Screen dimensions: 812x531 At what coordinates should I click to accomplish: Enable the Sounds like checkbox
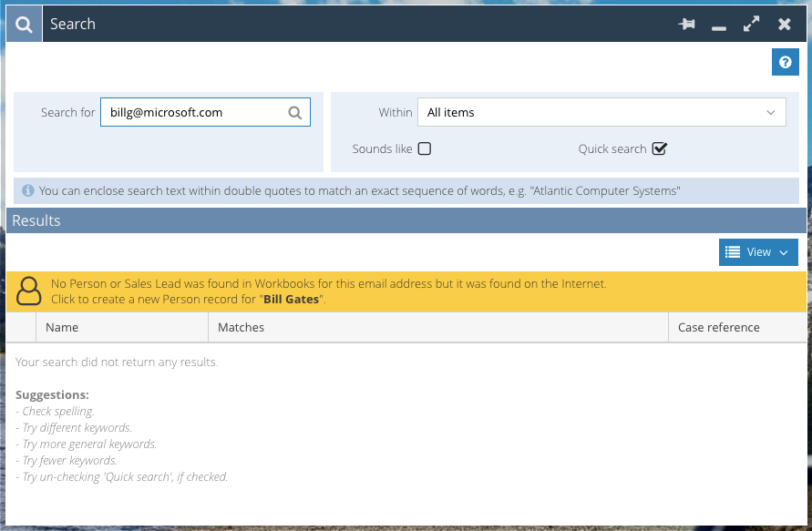click(425, 149)
